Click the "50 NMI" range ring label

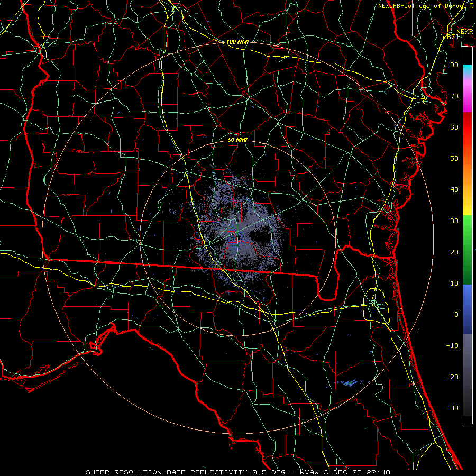tap(237, 140)
